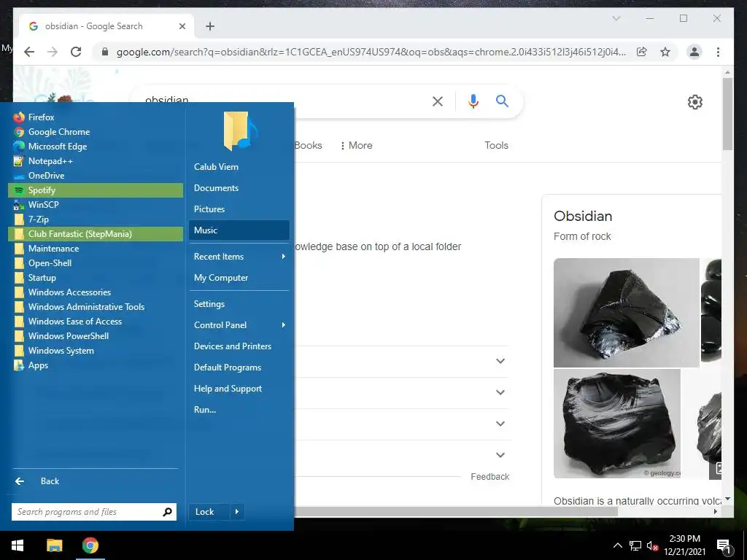Expand the Open-Shell folder
The image size is (747, 560).
point(96,263)
